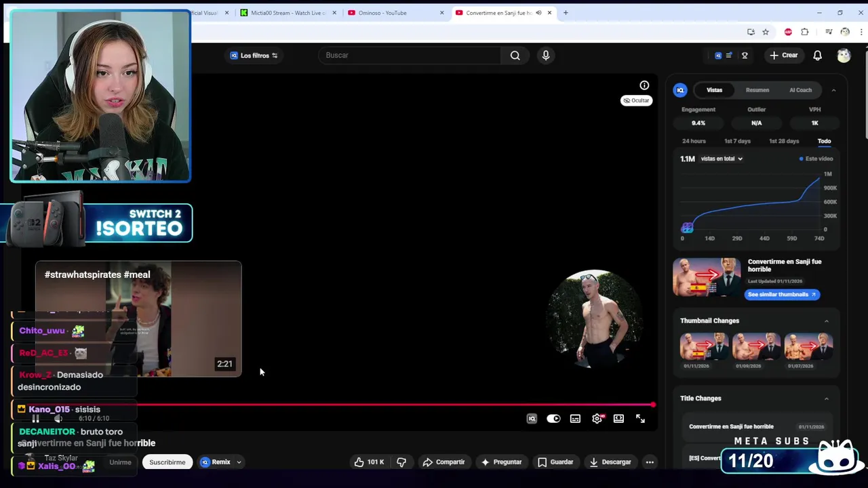Like the video with 101 K
This screenshot has width=868, height=488.
[x=369, y=462]
